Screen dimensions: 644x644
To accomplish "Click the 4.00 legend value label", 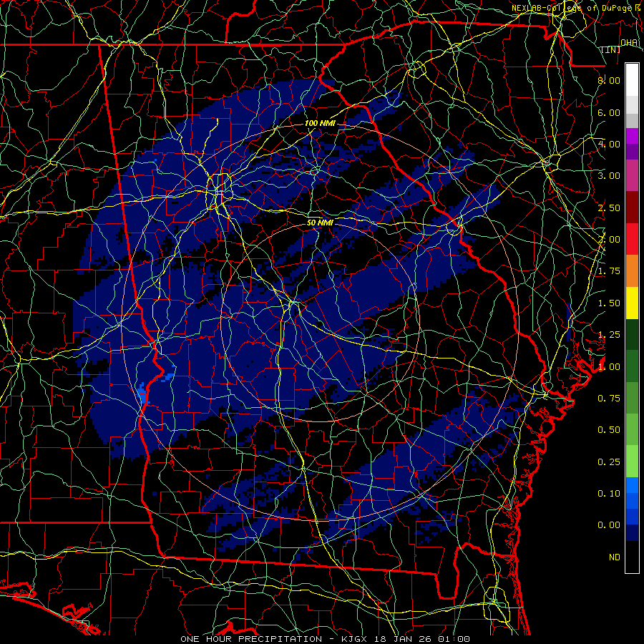I will (609, 144).
